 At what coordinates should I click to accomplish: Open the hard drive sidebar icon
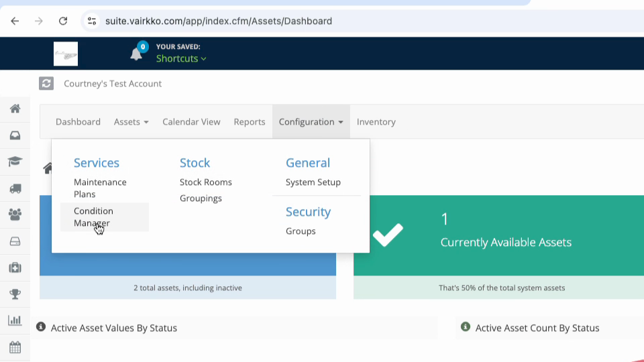(x=15, y=241)
